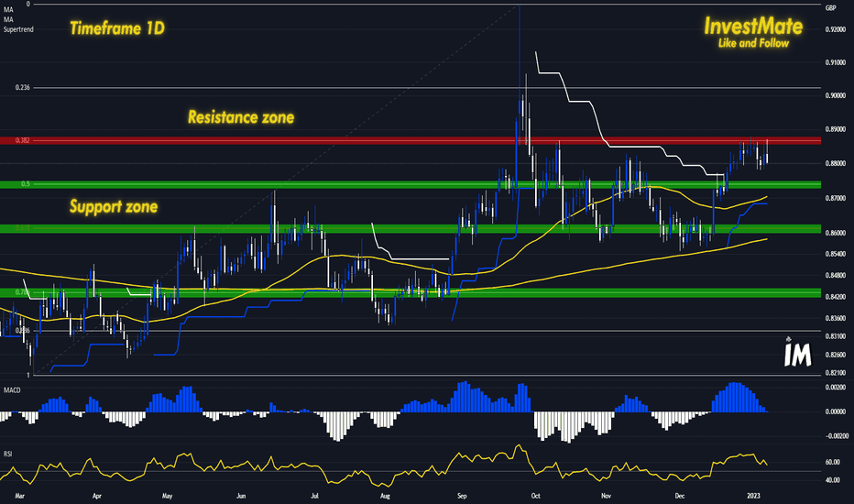Click the 0.5 Fibonacci level label
This screenshot has width=854, height=504.
click(26, 184)
